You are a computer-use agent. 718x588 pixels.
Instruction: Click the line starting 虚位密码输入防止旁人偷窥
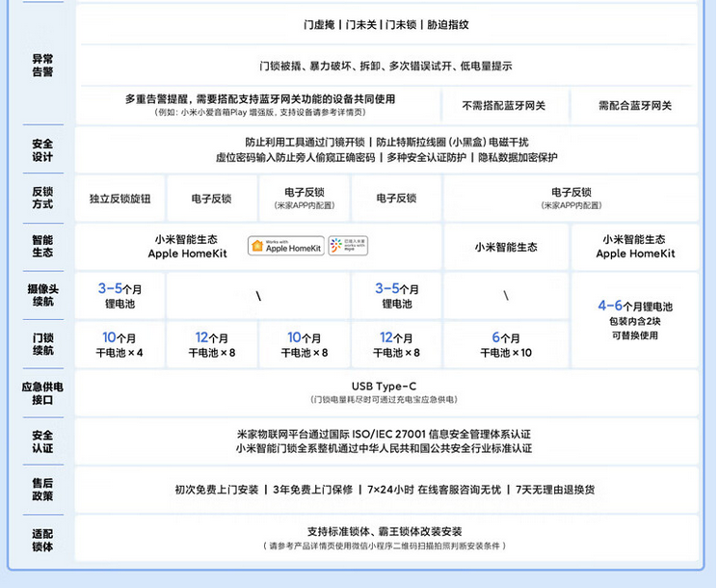295,157
